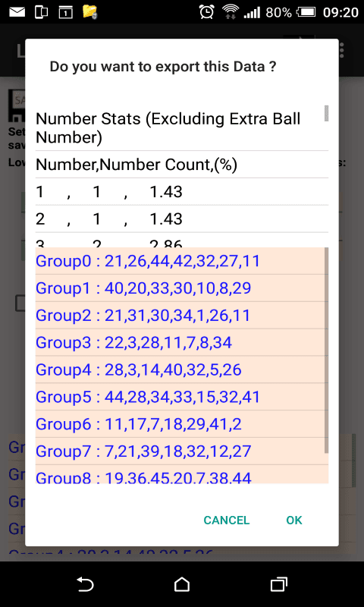The image size is (364, 607).
Task: Select the Group2 : 21,31,30,34,1,26,11 row
Action: (182, 315)
